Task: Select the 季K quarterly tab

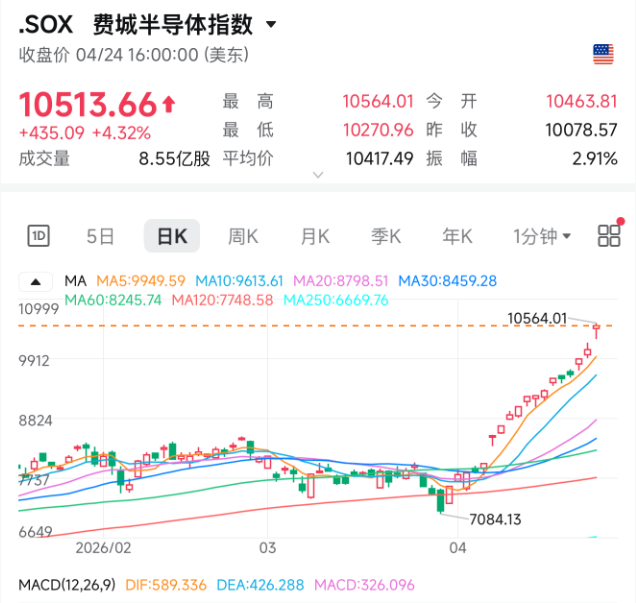Action: pyautogui.click(x=386, y=236)
